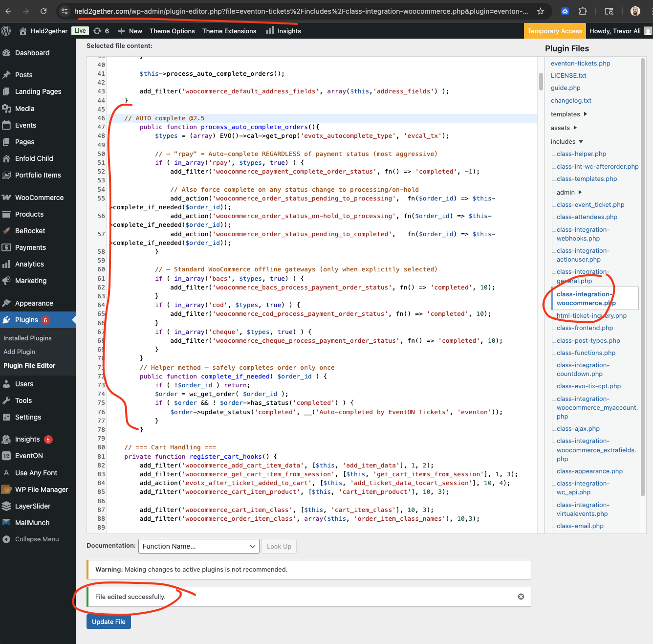Screen dimensions: 653x644
Task: Collapse the admin sidebar menu
Action: 37,539
